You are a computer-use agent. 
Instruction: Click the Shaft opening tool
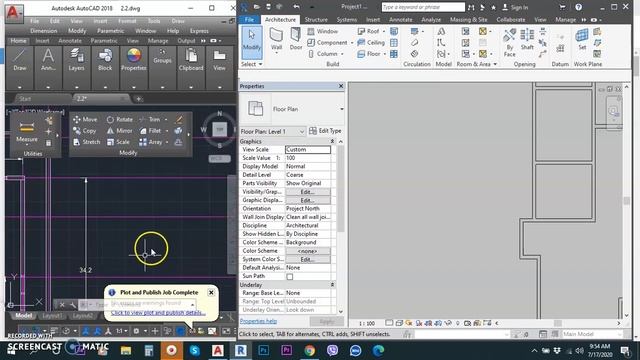527,40
